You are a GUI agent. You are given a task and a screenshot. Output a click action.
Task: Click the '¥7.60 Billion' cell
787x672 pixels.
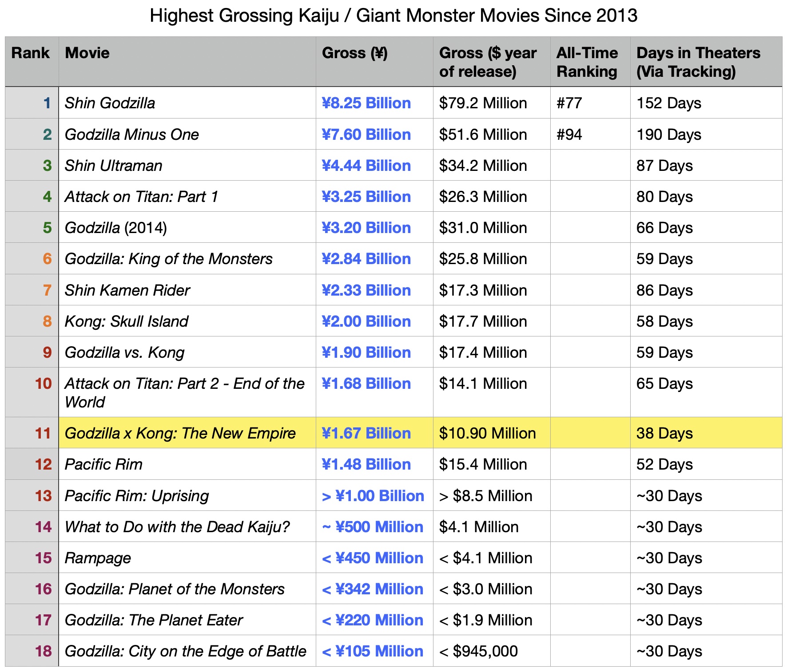tap(374, 134)
